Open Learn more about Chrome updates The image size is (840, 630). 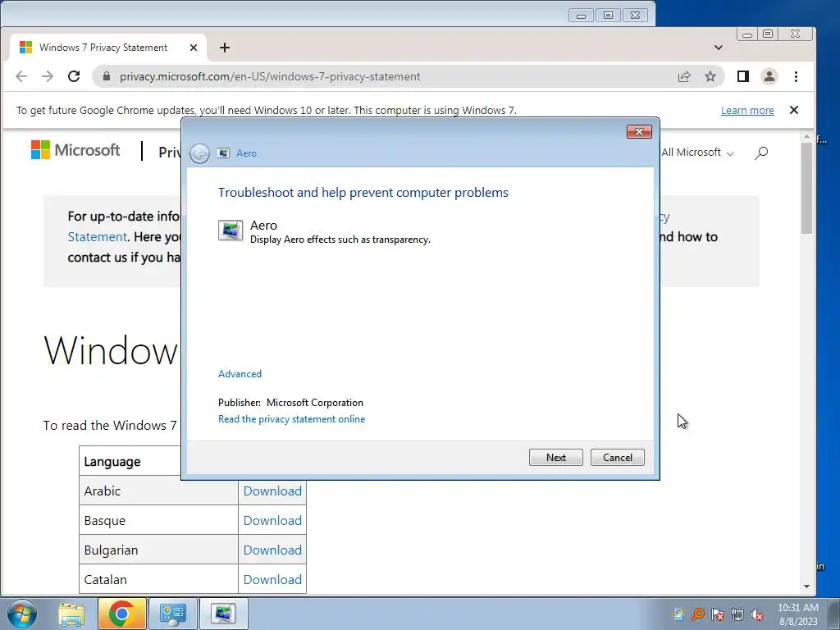point(747,111)
